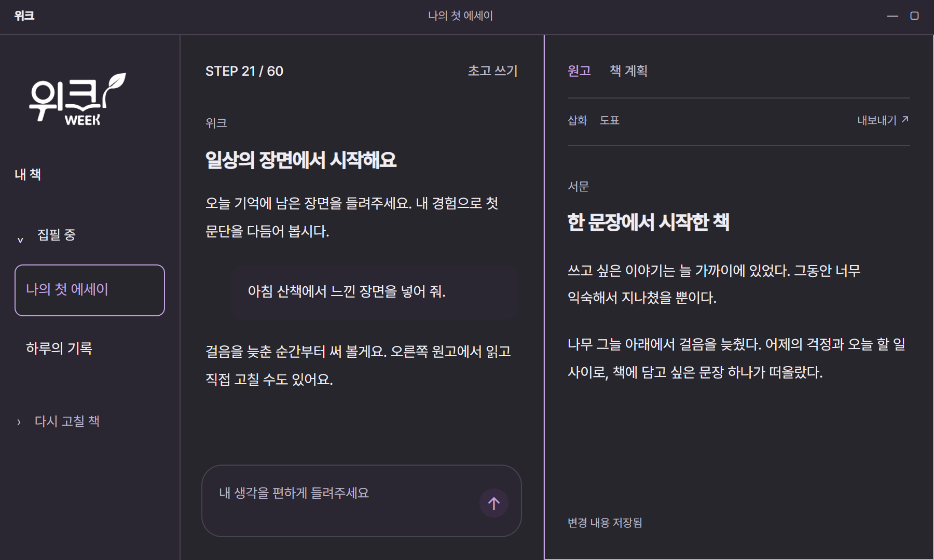Click the 위크 WEEK leaf logo
The width and height of the screenshot is (934, 560).
pyautogui.click(x=77, y=99)
